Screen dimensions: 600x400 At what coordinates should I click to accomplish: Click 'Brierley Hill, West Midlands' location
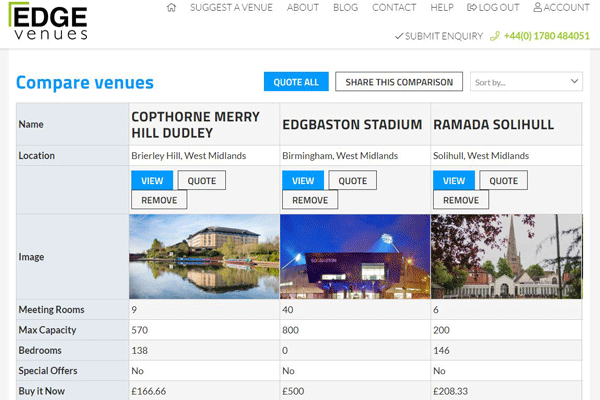click(x=189, y=156)
